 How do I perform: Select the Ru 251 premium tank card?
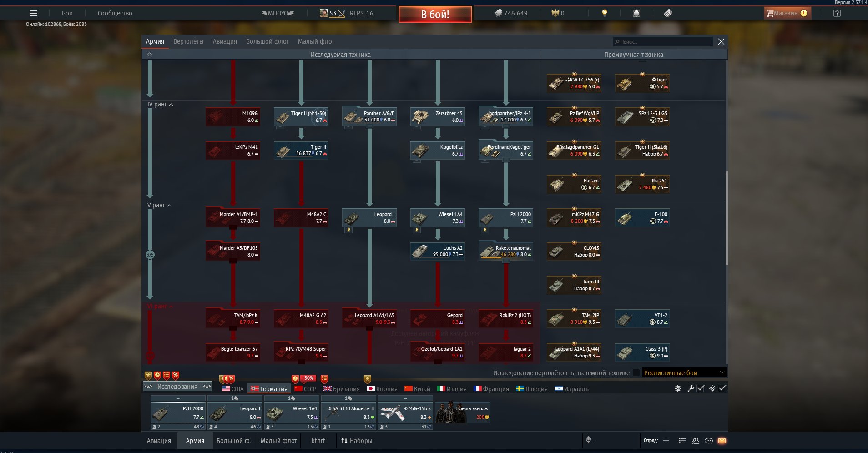coord(642,184)
